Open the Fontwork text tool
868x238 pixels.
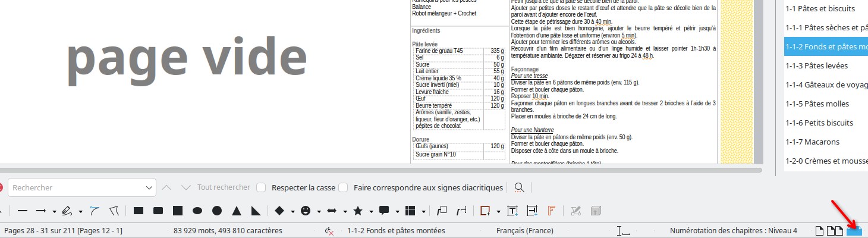click(x=551, y=211)
